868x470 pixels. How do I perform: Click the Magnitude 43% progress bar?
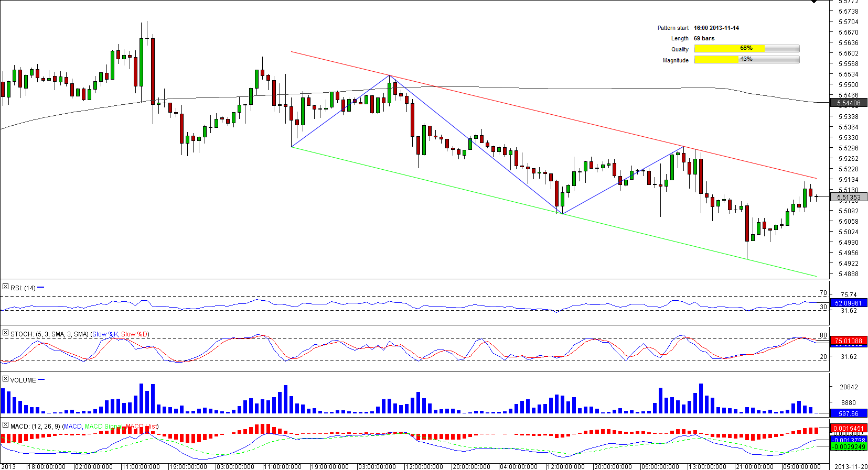746,60
